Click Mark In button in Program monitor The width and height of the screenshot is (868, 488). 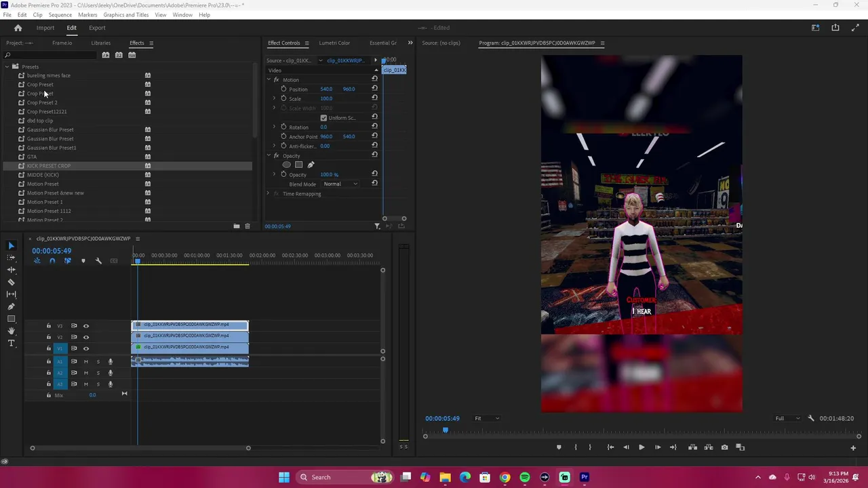[x=576, y=447]
